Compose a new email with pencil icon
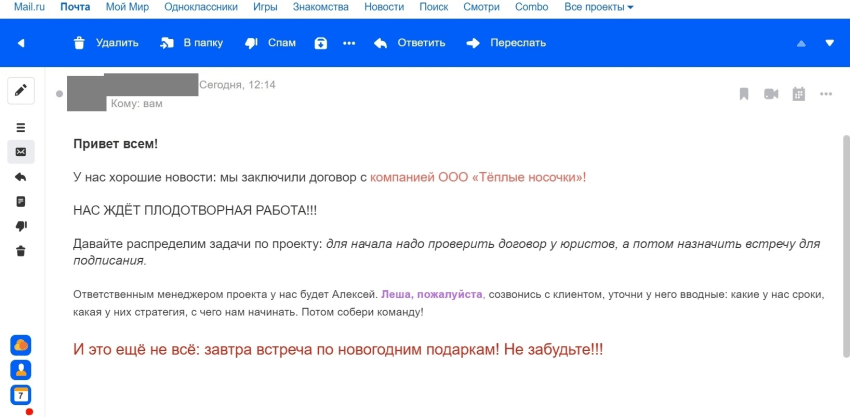This screenshot has width=850, height=417. [21, 91]
